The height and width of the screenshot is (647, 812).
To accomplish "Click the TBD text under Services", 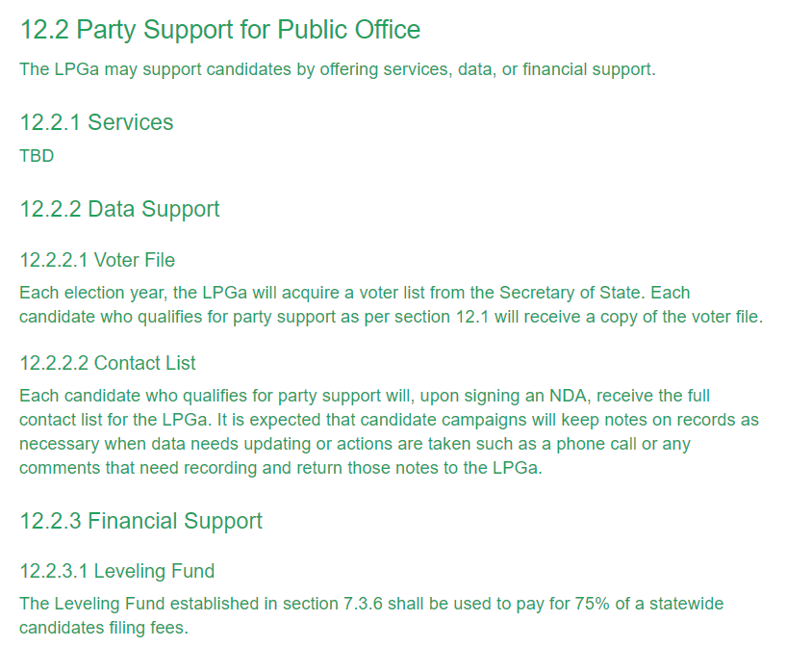I will [37, 156].
